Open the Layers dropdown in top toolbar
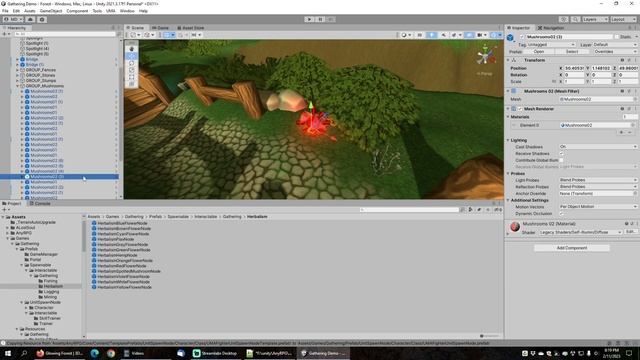This screenshot has height=360, width=640. pos(595,19)
